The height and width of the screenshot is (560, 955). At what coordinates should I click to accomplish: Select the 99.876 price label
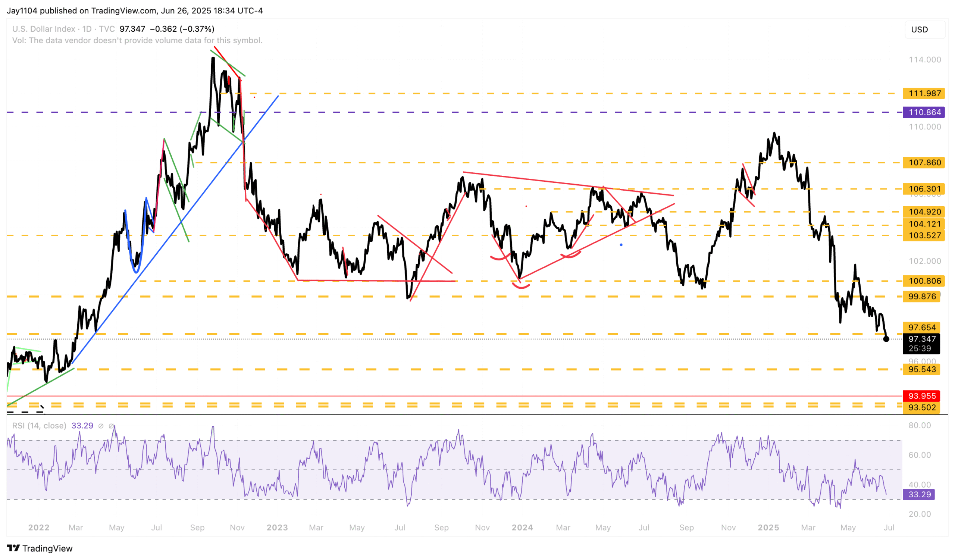pyautogui.click(x=922, y=296)
